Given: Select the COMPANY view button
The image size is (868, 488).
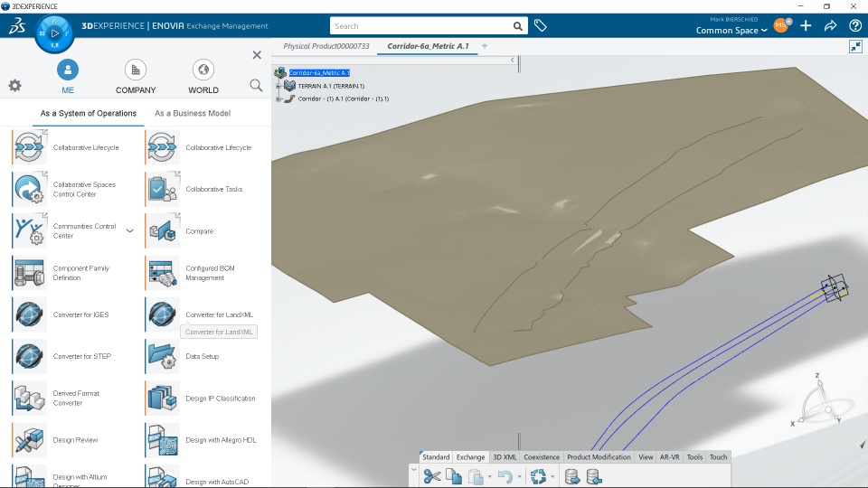Looking at the screenshot, I should click(x=136, y=76).
